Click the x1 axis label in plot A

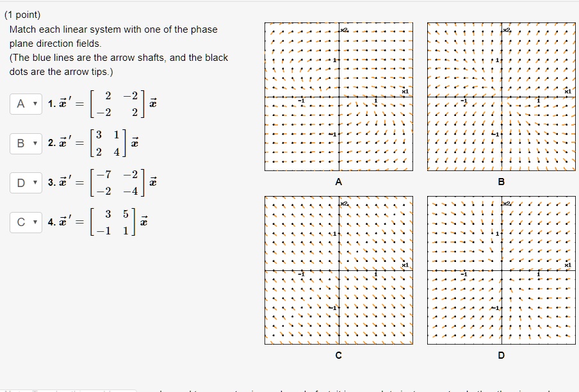pyautogui.click(x=404, y=90)
